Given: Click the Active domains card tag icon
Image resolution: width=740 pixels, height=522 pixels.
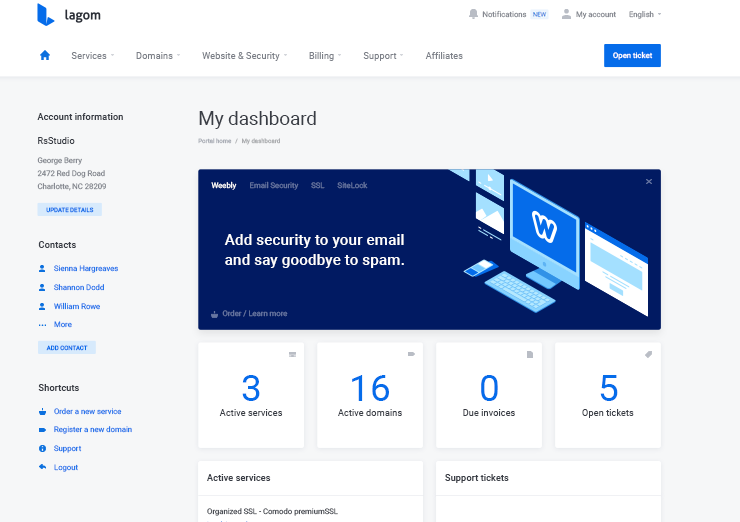Looking at the screenshot, I should 412,354.
